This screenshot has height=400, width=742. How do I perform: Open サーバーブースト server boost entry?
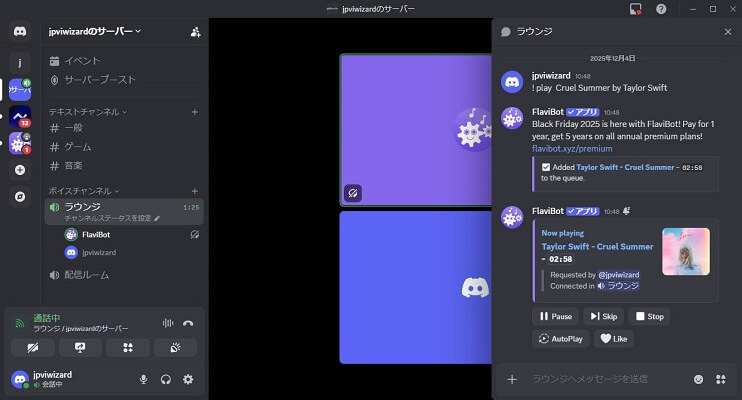click(x=123, y=80)
